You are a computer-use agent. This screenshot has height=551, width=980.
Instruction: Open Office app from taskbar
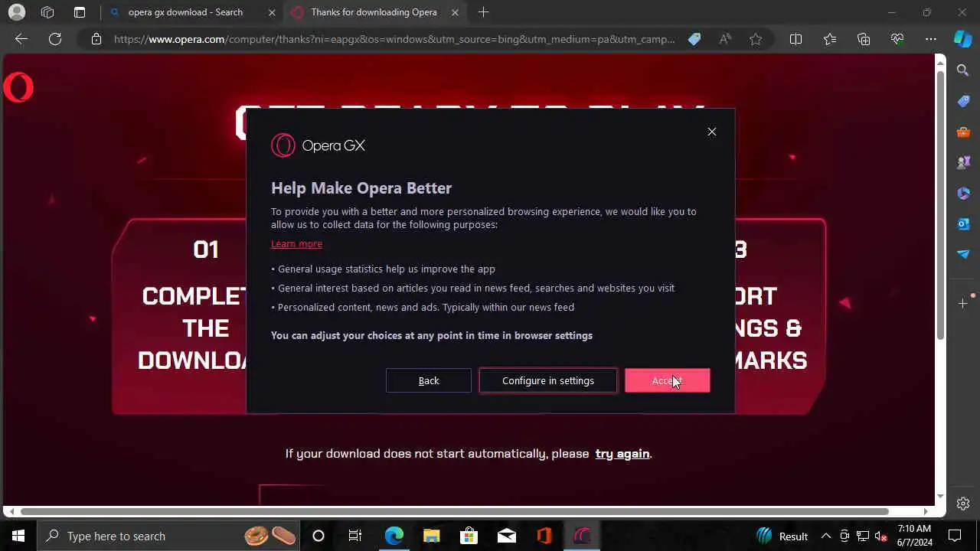(x=544, y=536)
